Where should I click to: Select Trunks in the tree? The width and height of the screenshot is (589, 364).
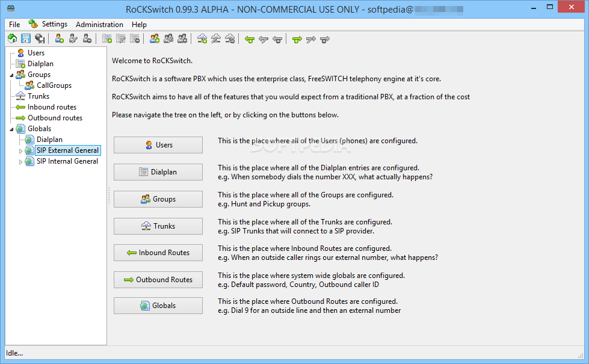[39, 96]
